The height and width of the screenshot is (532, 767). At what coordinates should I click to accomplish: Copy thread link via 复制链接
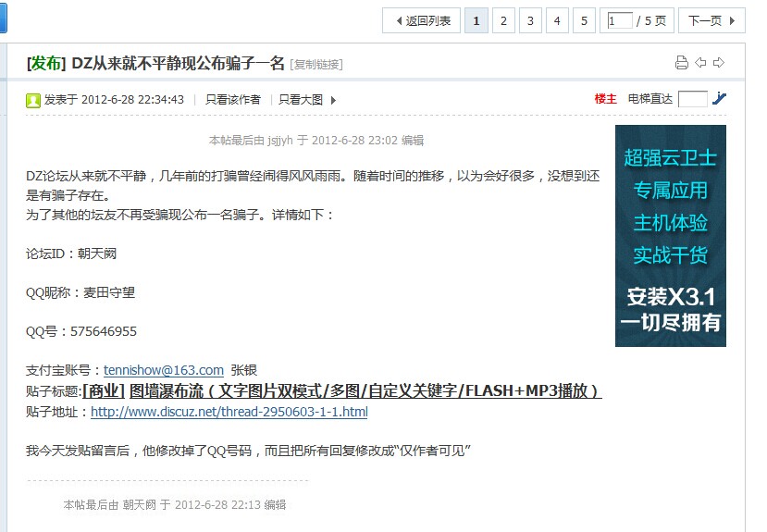[x=316, y=65]
